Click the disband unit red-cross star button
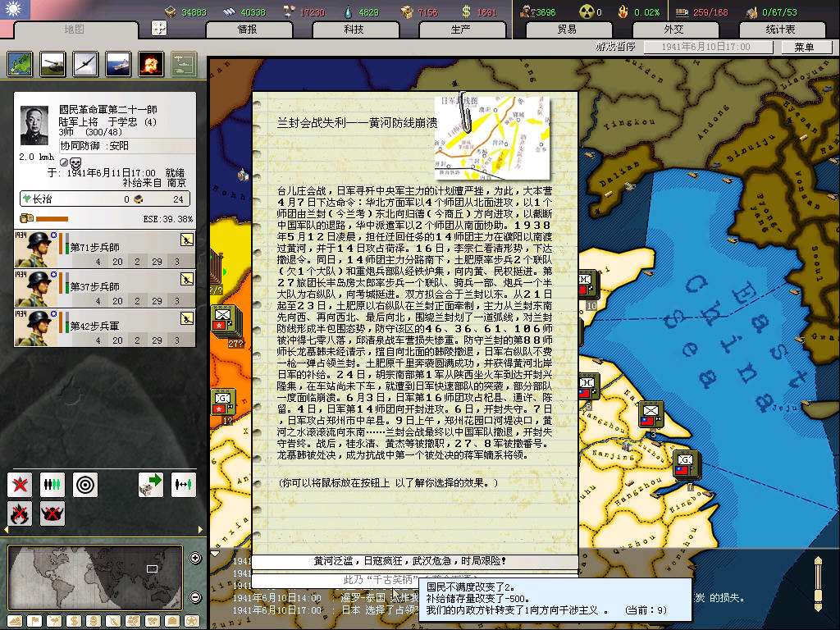 click(20, 485)
